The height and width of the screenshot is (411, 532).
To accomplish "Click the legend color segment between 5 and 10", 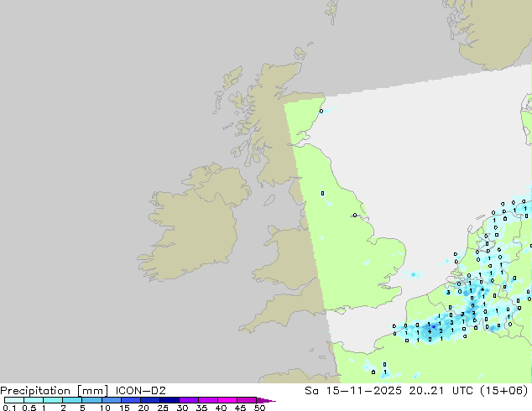I will coord(91,400).
